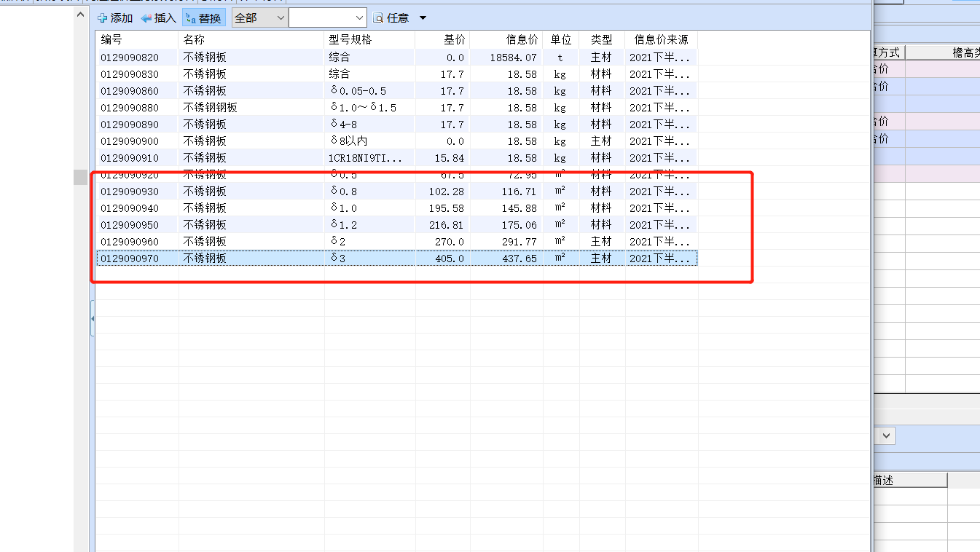
Task: Select row with code 0129090950
Action: click(x=397, y=225)
